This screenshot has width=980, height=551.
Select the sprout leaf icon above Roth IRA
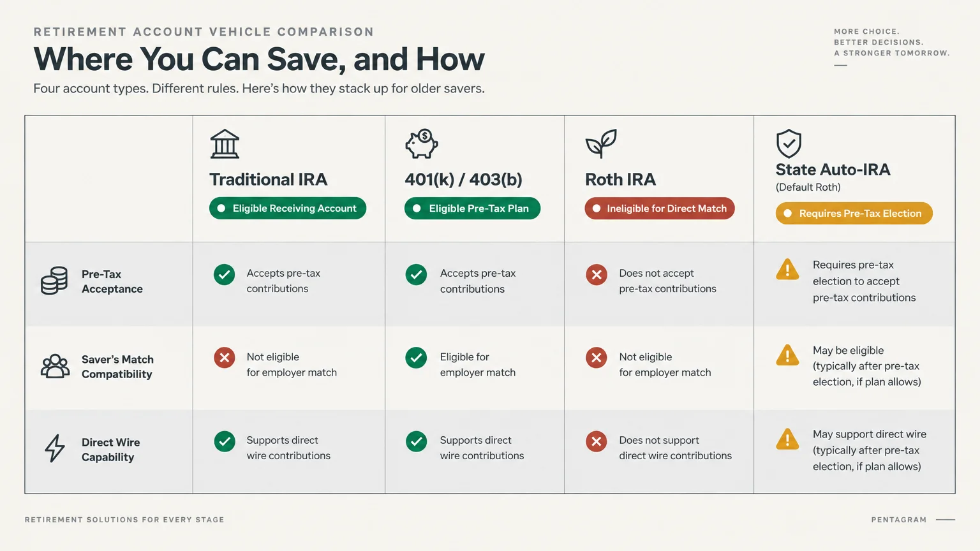pyautogui.click(x=601, y=143)
